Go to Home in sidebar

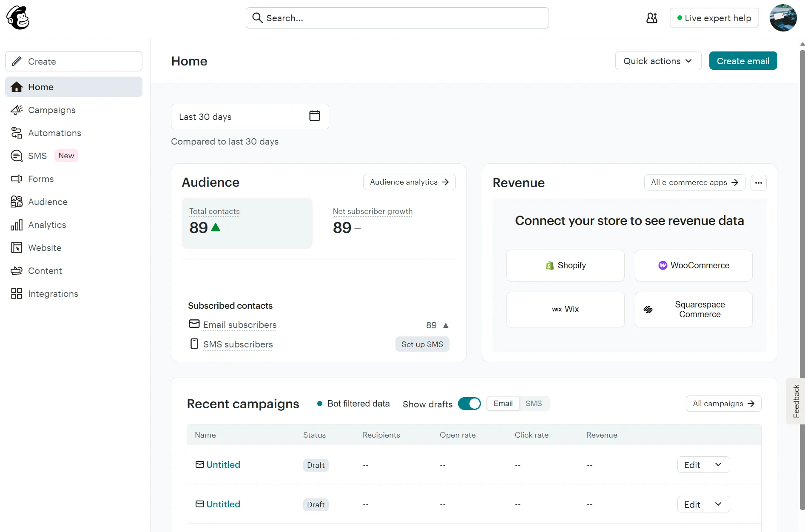[74, 87]
